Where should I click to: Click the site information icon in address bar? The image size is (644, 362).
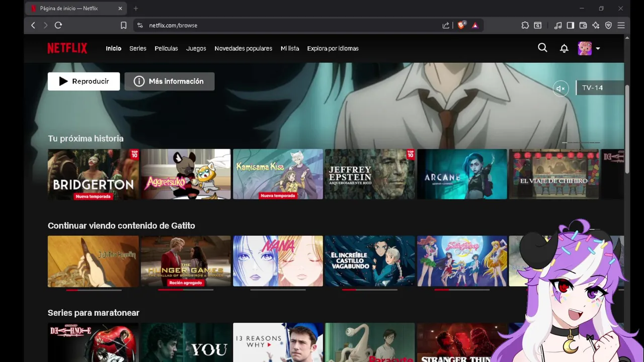tap(140, 25)
